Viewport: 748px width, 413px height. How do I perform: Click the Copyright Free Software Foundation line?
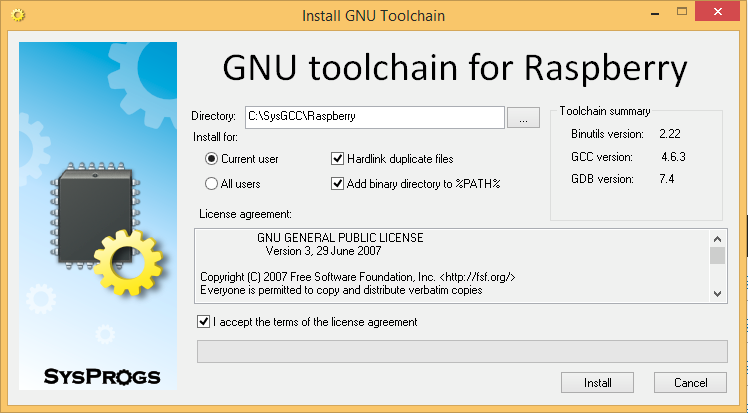(x=358, y=277)
